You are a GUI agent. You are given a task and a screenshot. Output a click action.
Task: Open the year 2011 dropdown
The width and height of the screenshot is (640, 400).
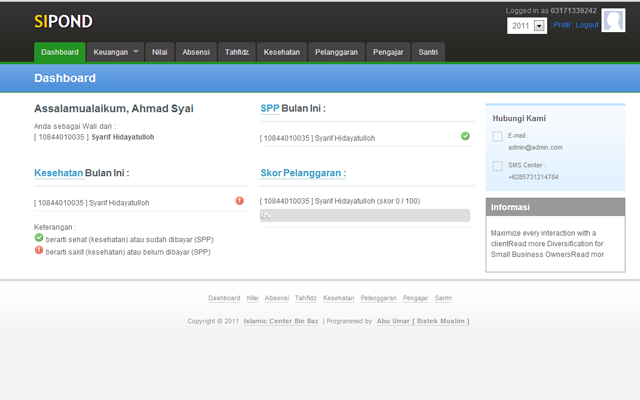click(539, 25)
